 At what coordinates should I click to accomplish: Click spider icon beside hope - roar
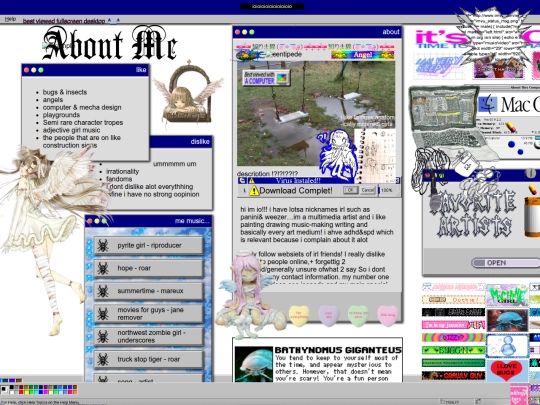pos(103,268)
